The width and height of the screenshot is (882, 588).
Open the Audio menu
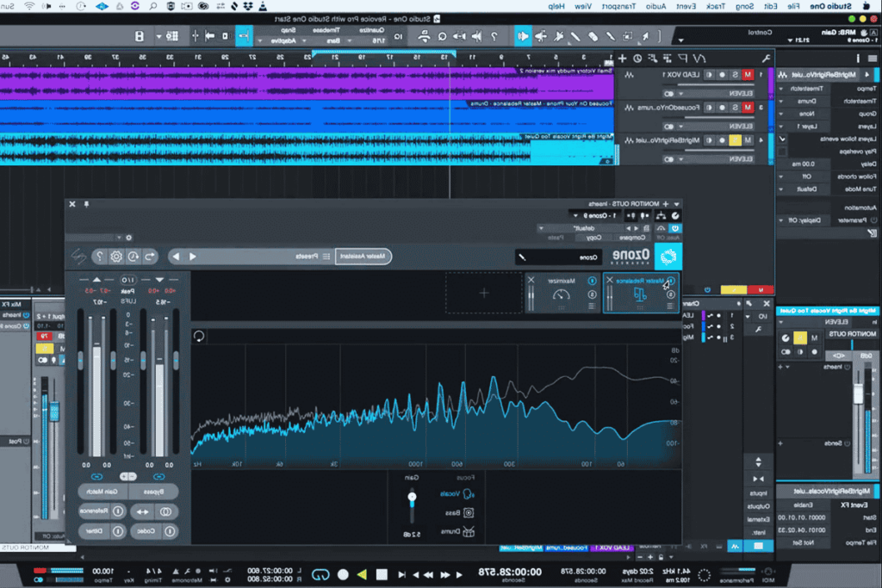(655, 6)
